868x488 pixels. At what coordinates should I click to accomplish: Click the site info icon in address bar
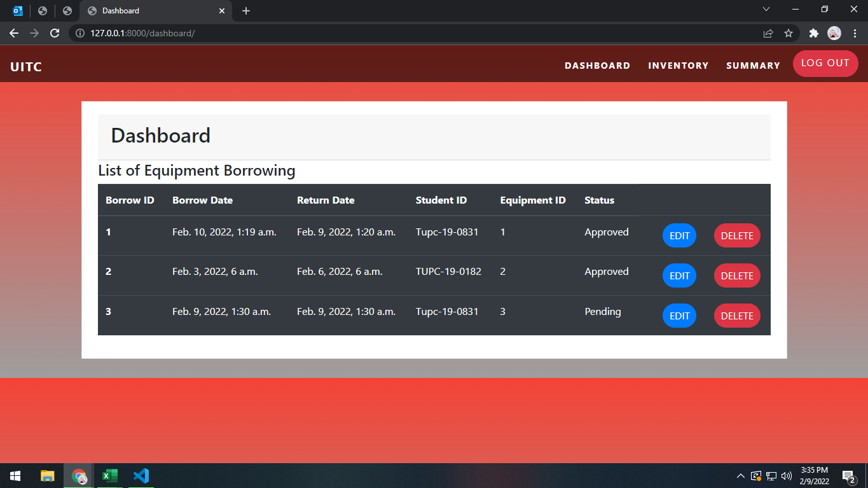[x=80, y=33]
